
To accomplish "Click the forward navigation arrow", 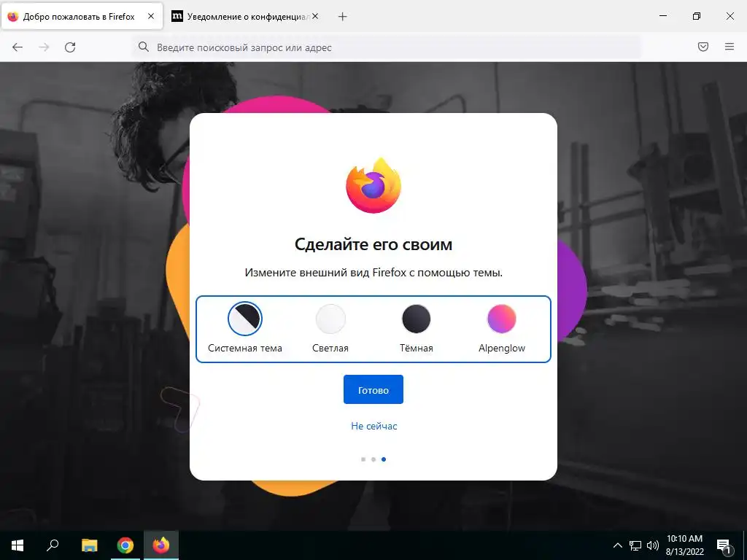I will coord(44,47).
